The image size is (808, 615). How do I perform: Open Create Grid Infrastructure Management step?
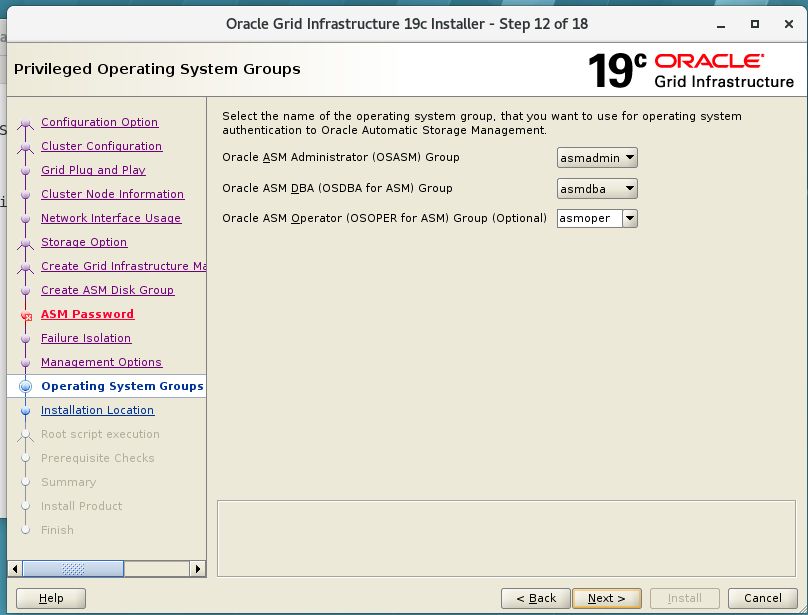pos(123,266)
